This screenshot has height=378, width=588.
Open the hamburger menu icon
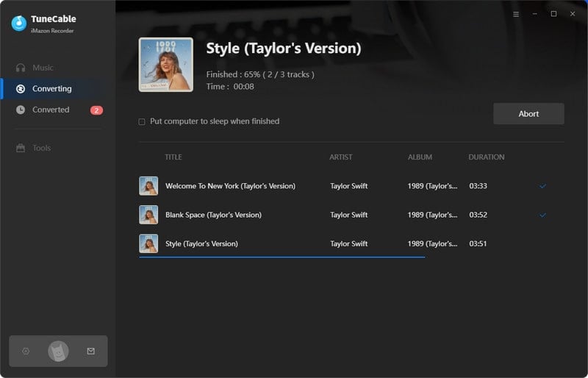point(516,14)
